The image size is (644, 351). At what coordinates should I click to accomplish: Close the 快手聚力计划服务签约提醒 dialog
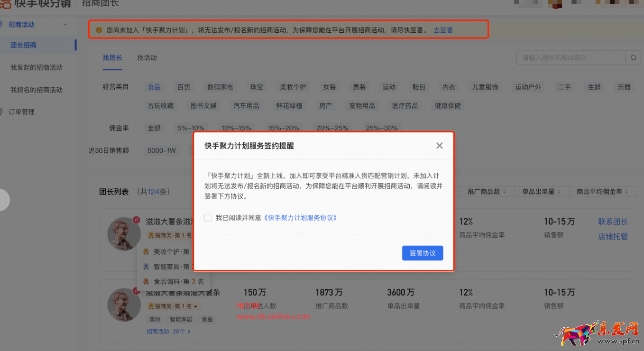(x=439, y=146)
